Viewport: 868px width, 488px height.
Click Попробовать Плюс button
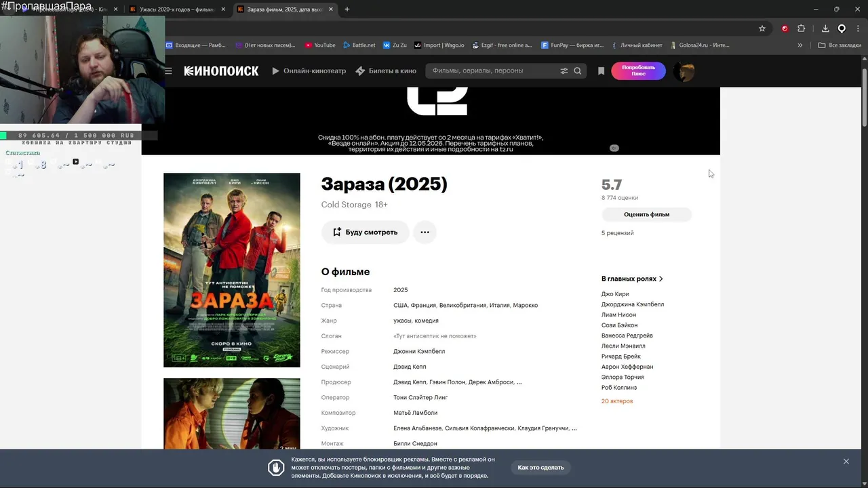click(x=638, y=70)
